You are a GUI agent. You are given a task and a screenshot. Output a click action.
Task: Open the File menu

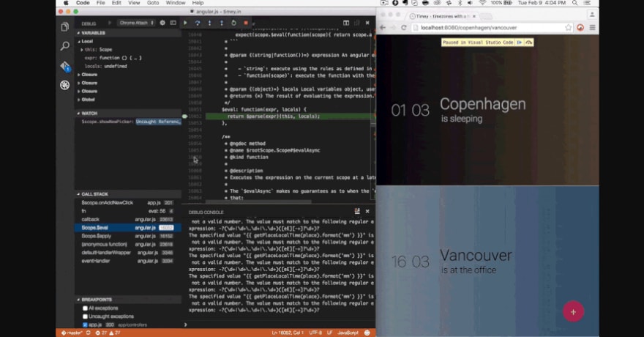[x=101, y=3]
